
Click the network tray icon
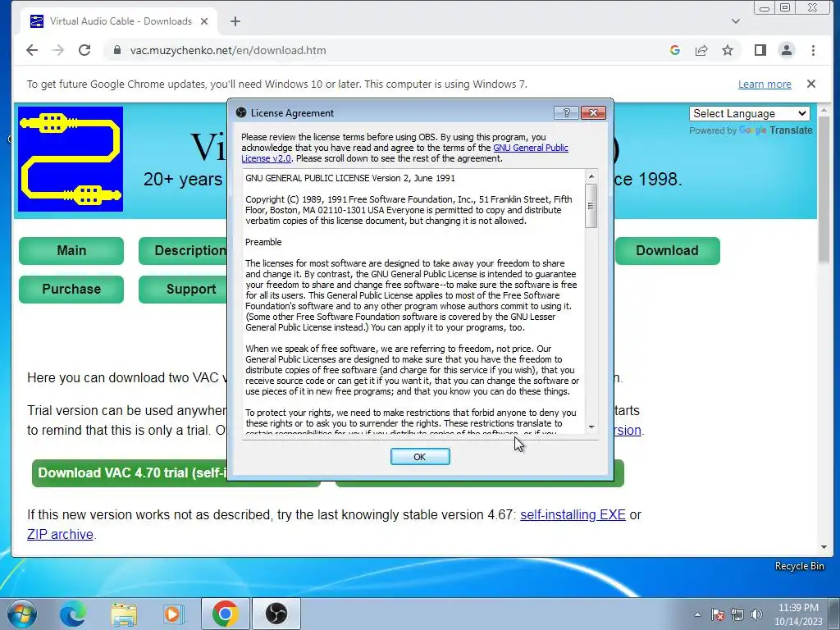tap(737, 614)
